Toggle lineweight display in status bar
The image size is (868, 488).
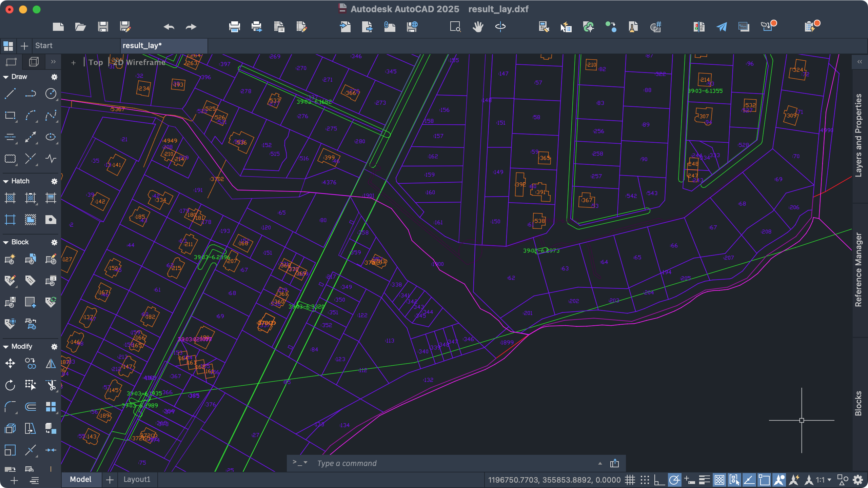704,480
